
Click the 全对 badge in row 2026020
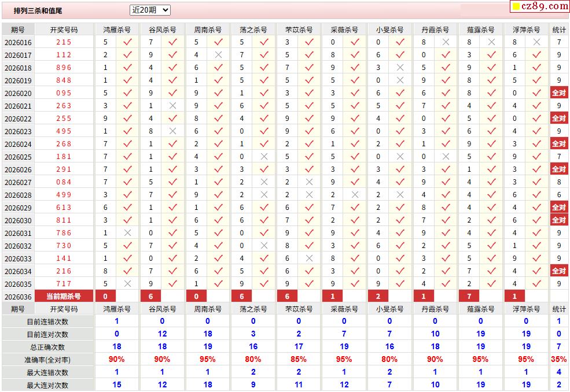[x=558, y=93]
